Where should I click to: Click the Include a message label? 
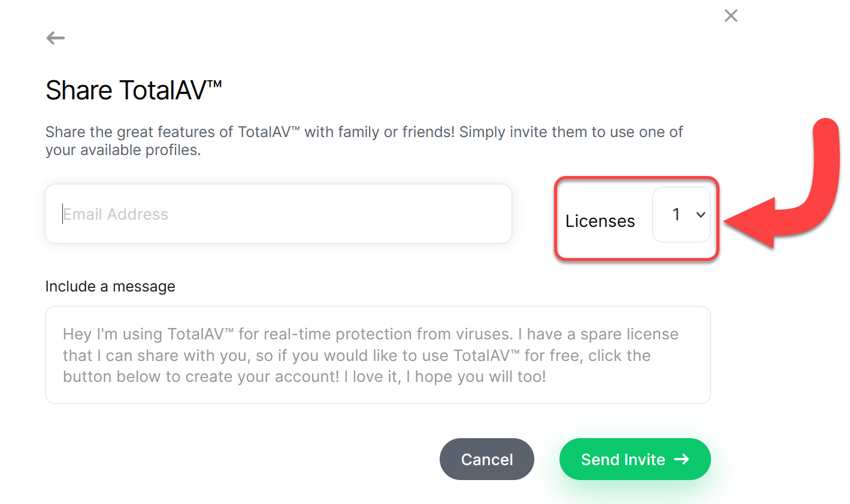(110, 287)
